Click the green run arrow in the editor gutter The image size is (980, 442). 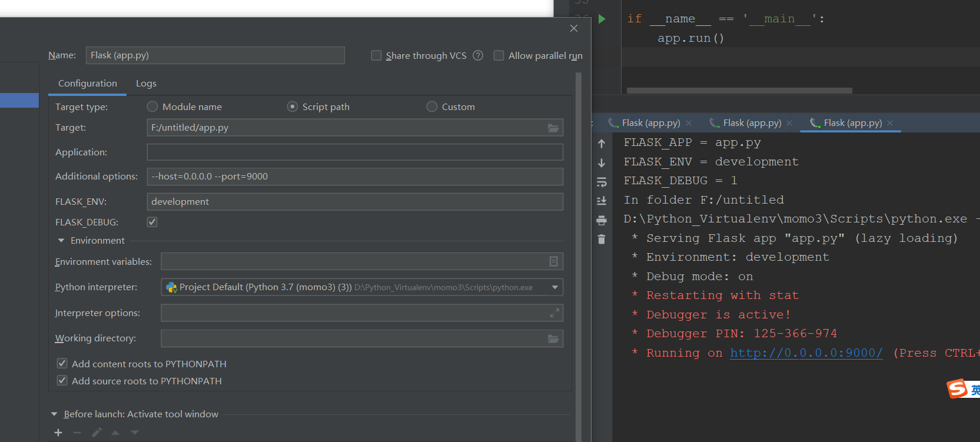[x=602, y=19]
